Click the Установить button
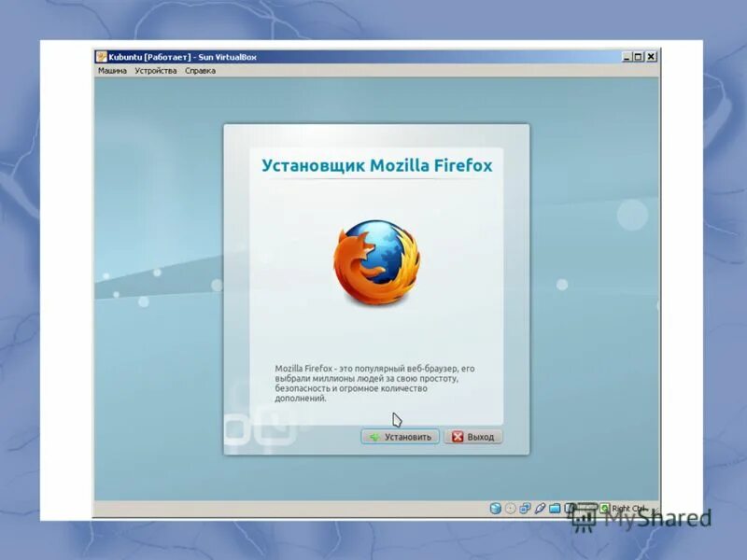 [401, 437]
